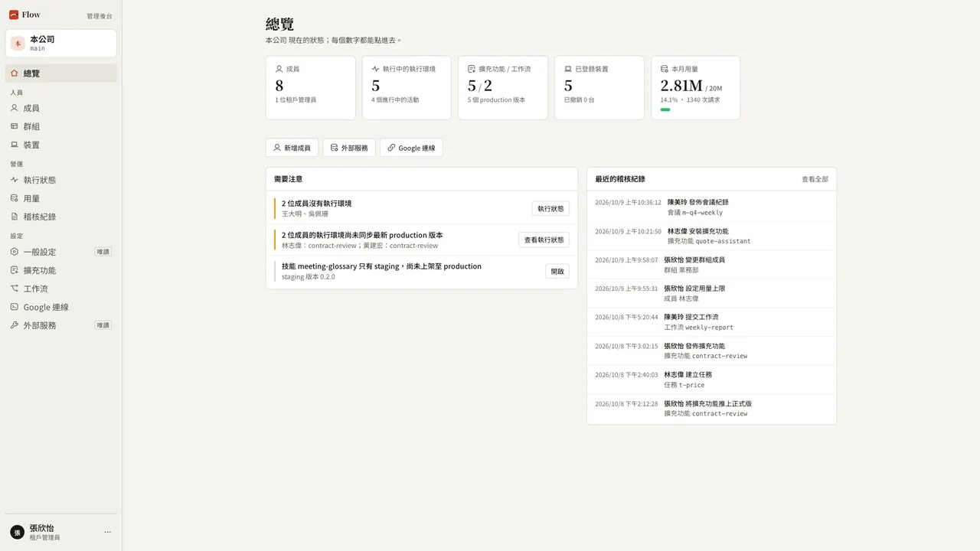Click the Google 連線 quick action button
This screenshot has width=980, height=551.
pos(411,148)
